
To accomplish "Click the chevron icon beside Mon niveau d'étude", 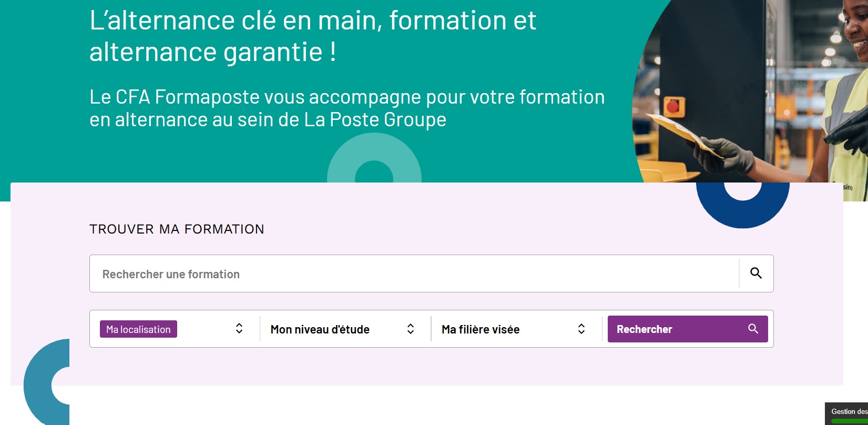I will [x=411, y=329].
